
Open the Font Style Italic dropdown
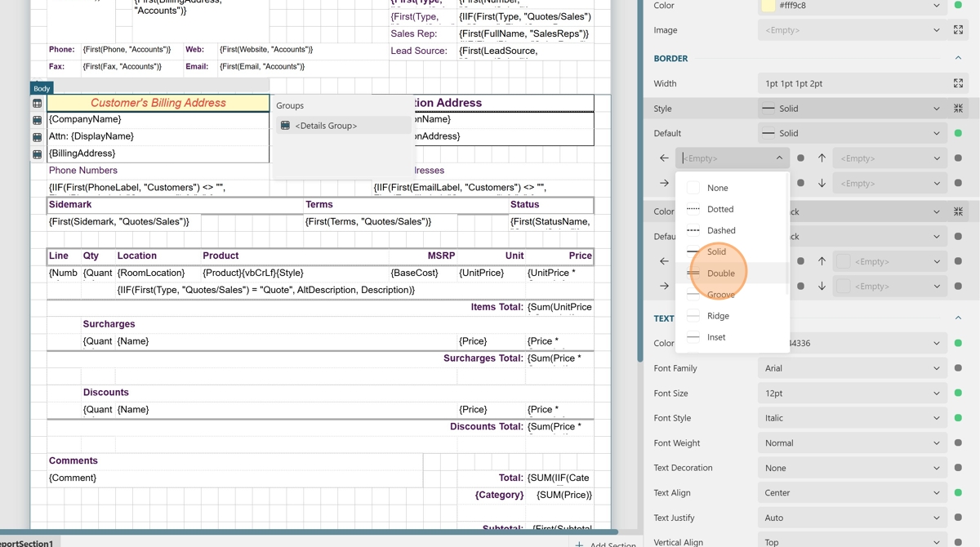click(852, 418)
